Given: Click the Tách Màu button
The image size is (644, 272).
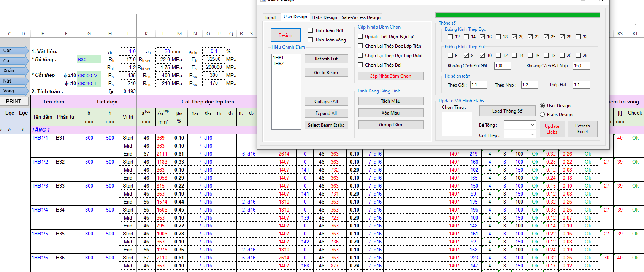Looking at the screenshot, I should pyautogui.click(x=391, y=101).
